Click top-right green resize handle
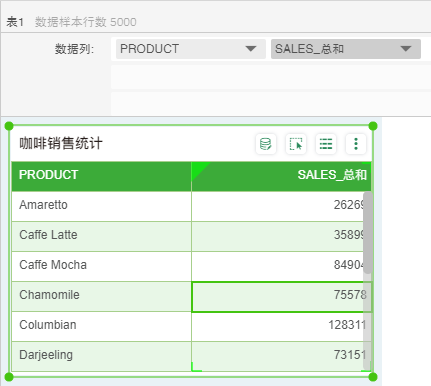Viewport: 431px width, 386px height. [x=373, y=126]
